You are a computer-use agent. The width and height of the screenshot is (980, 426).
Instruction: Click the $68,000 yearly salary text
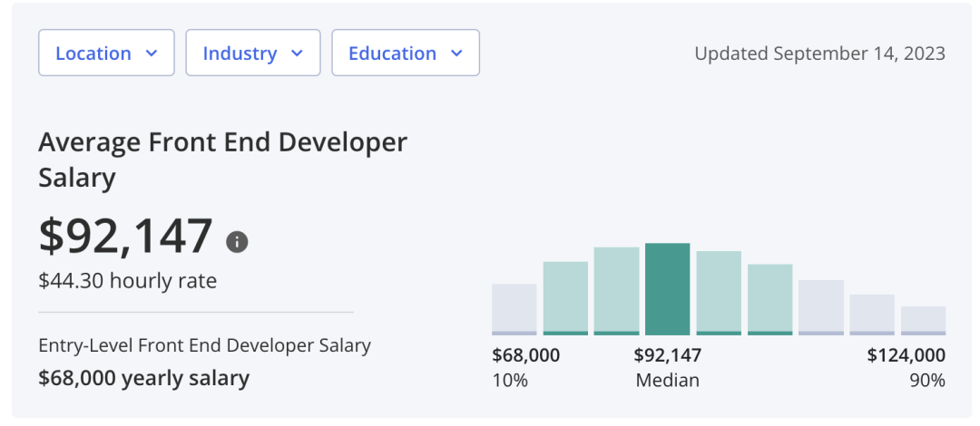pyautogui.click(x=143, y=378)
